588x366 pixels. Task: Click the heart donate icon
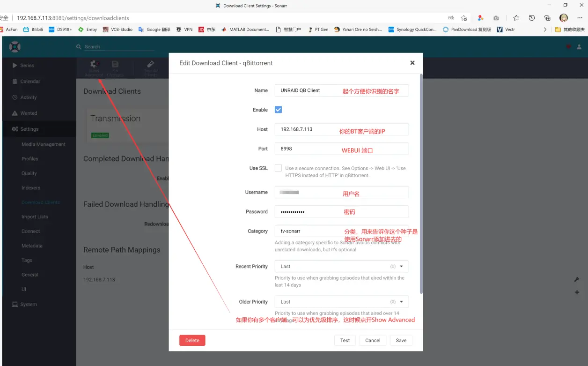569,47
